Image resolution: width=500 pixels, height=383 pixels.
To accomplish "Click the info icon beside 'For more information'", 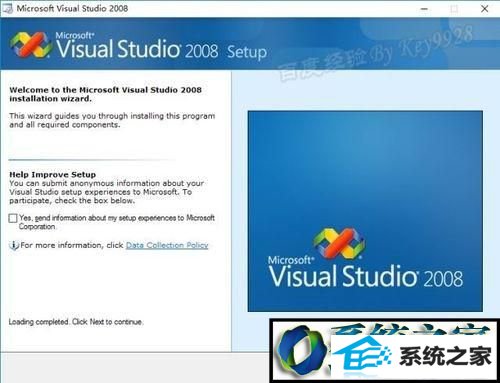I will coord(14,245).
